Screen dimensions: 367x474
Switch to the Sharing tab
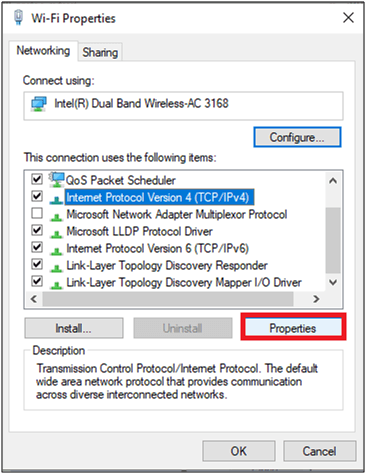[100, 52]
